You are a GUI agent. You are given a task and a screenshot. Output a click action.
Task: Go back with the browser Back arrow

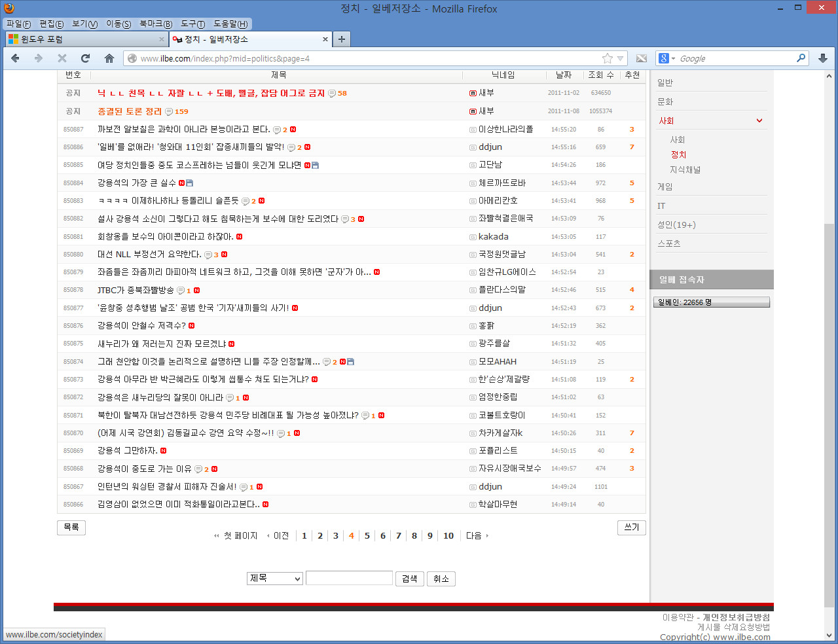coord(15,58)
